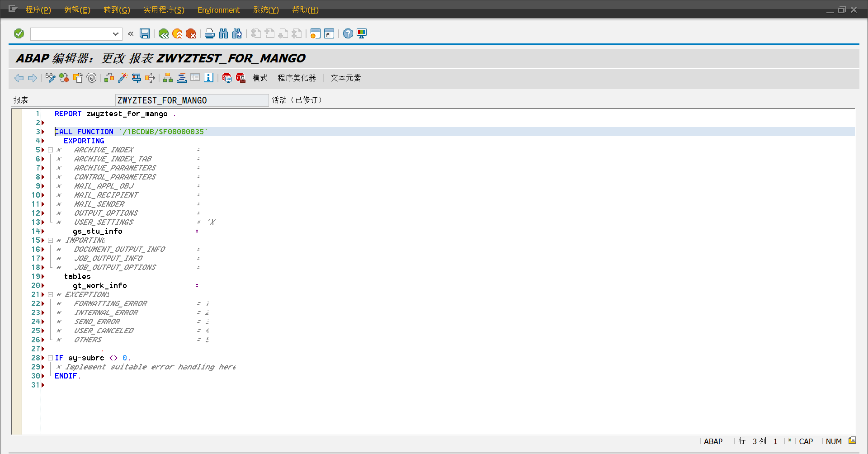Save the program with the floppy disk icon
Viewport: 868px width, 454px height.
[x=145, y=33]
